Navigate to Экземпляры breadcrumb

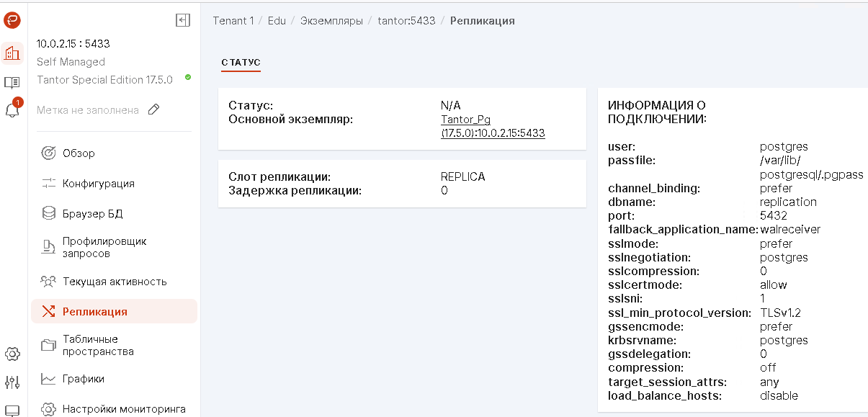(x=331, y=21)
